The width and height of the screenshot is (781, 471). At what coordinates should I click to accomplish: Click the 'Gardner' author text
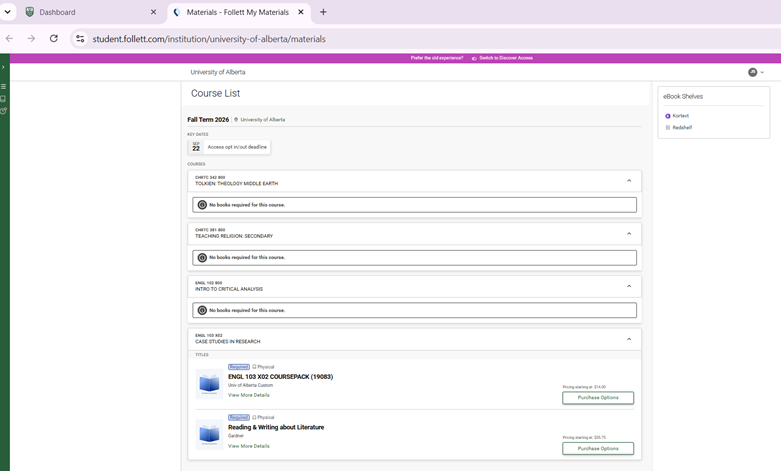236,436
